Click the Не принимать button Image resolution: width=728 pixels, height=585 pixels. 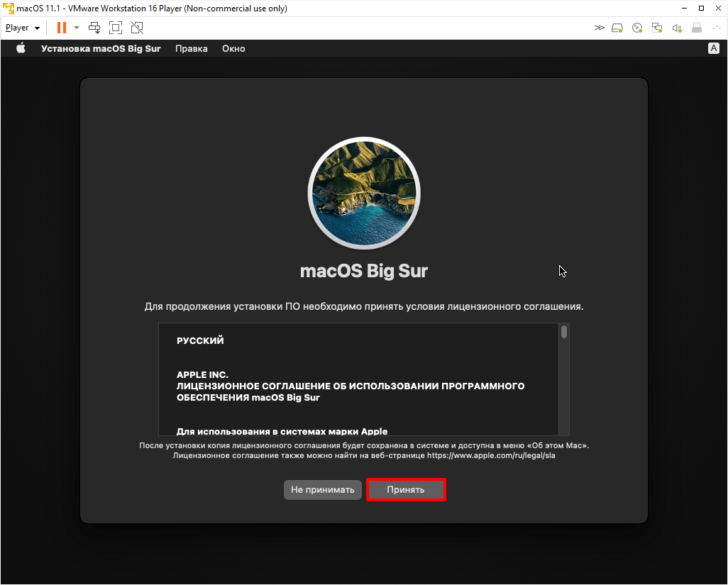pos(322,490)
